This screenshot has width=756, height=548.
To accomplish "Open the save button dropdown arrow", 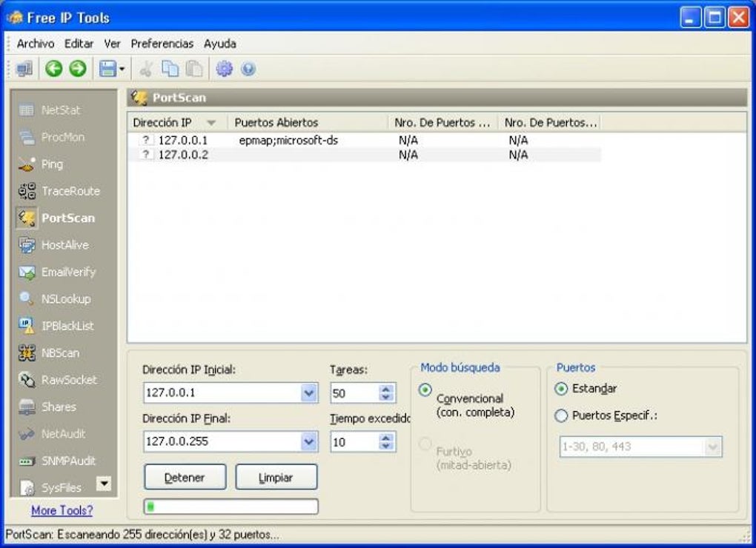I will (122, 69).
